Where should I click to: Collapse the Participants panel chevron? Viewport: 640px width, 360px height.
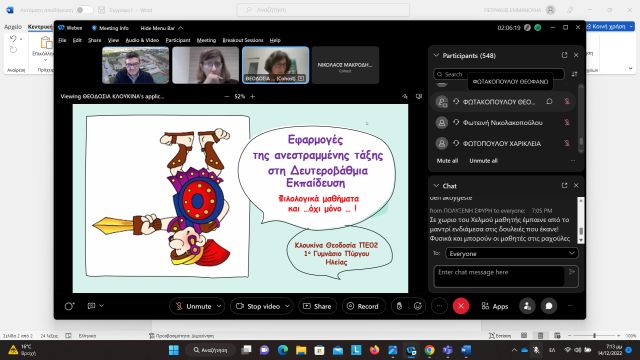click(436, 55)
